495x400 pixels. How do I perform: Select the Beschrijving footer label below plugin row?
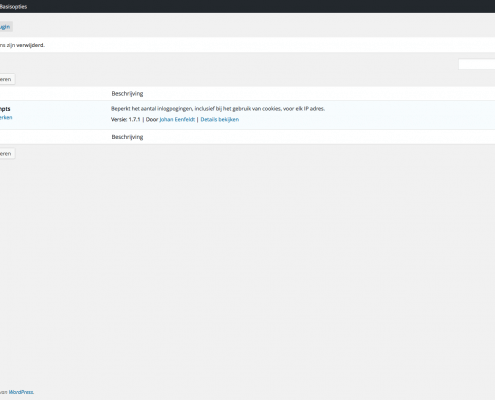(x=127, y=137)
